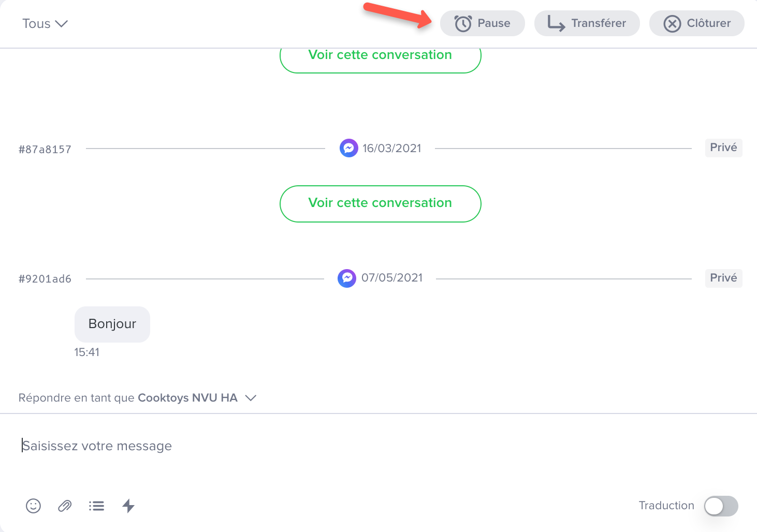This screenshot has height=532, width=757.
Task: Click the Privé tag on conversation #9201ad6
Action: tap(723, 278)
